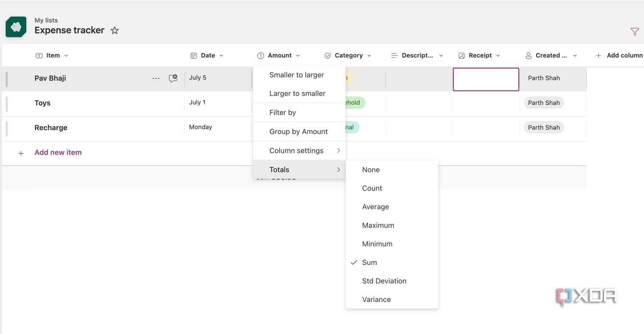Favorite the list with the star icon
Image resolution: width=644 pixels, height=334 pixels.
[115, 30]
